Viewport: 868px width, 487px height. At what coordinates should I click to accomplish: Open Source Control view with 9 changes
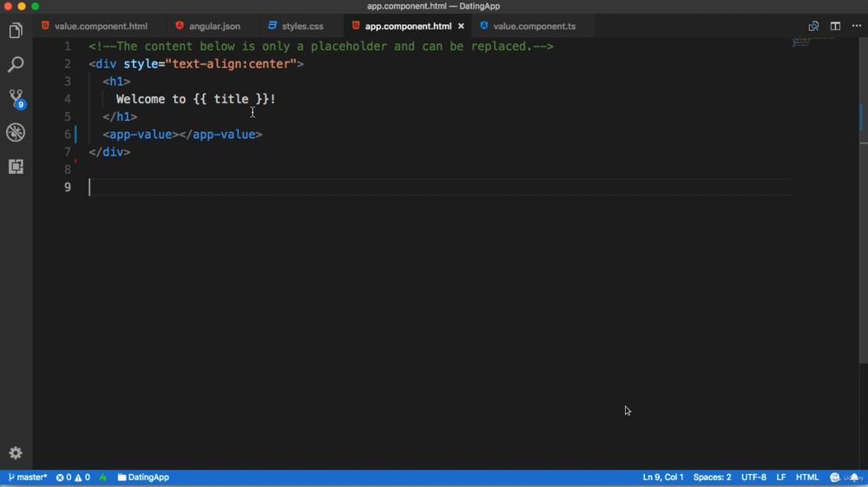[16, 98]
